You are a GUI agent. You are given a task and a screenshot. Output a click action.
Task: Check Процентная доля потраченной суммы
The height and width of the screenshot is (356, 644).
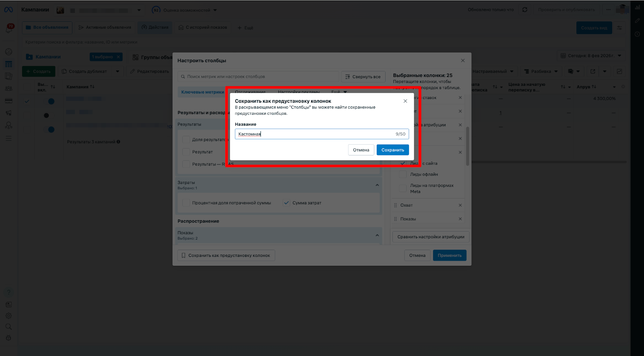186,203
